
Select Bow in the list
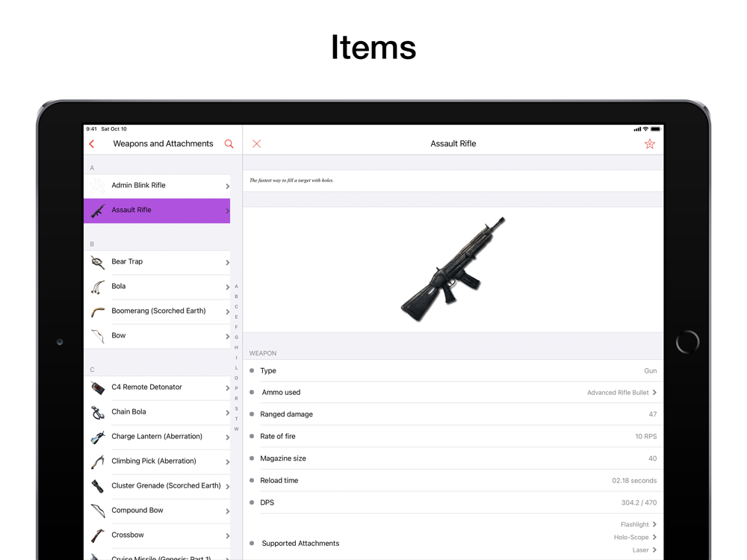[157, 336]
